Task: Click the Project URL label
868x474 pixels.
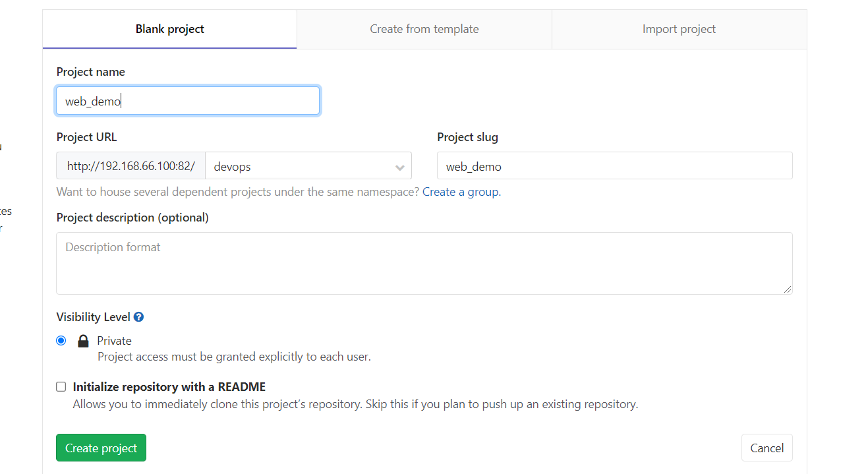Action: click(87, 137)
